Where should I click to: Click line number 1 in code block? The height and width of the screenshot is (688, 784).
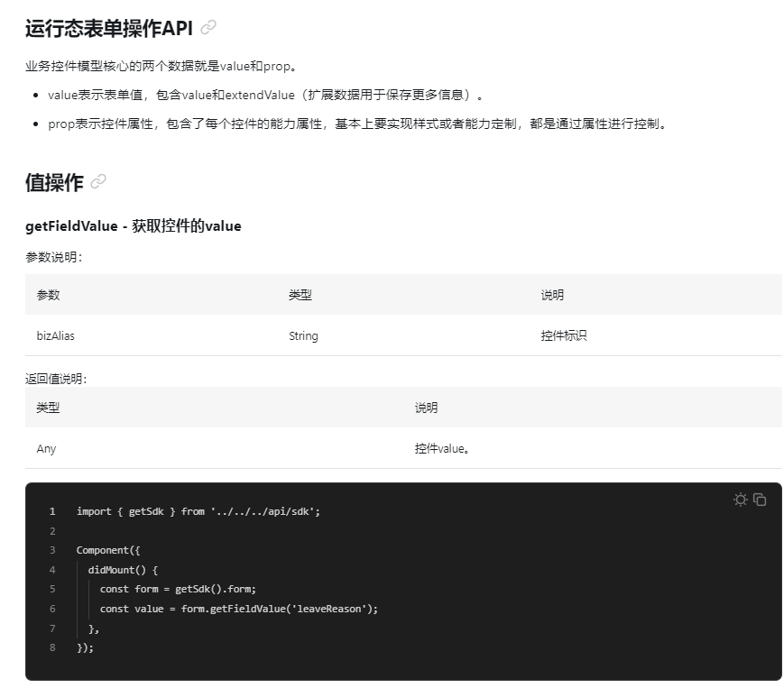tap(52, 511)
